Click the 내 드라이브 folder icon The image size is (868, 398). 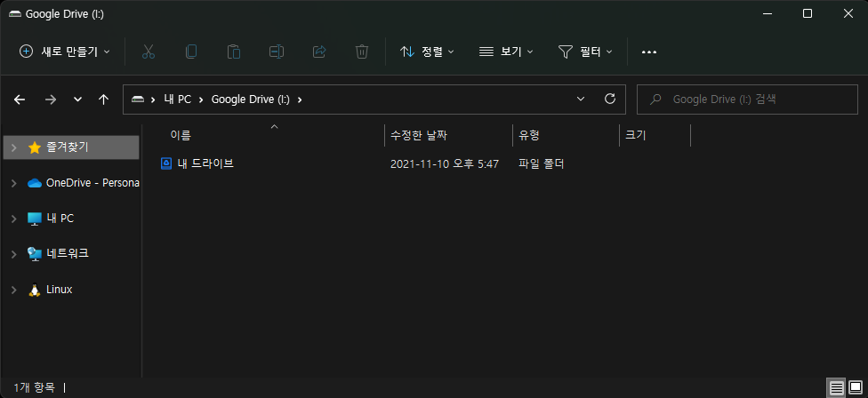pyautogui.click(x=166, y=163)
